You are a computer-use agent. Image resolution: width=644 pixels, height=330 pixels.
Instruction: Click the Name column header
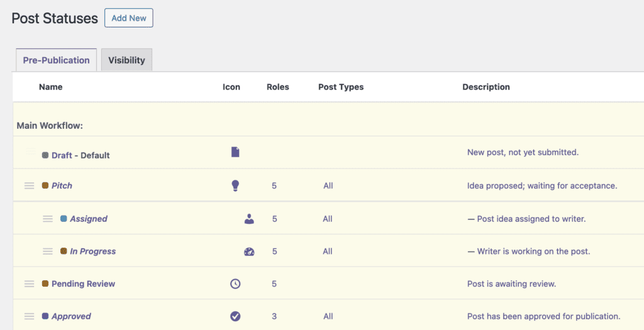[50, 87]
